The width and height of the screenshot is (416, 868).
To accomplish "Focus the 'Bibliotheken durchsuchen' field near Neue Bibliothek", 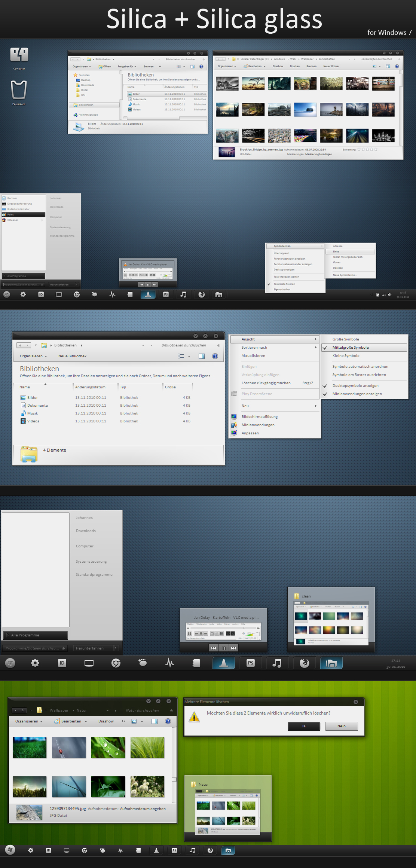I will (184, 345).
